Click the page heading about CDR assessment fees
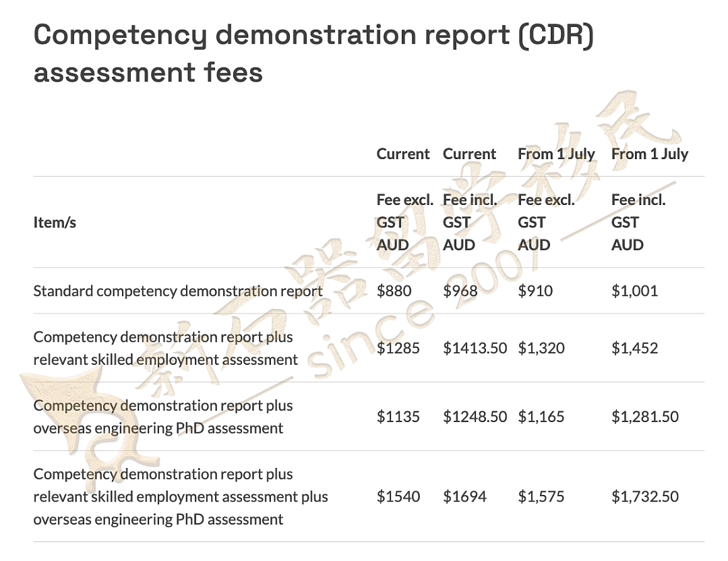Image resolution: width=728 pixels, height=561 pixels. coord(313,54)
